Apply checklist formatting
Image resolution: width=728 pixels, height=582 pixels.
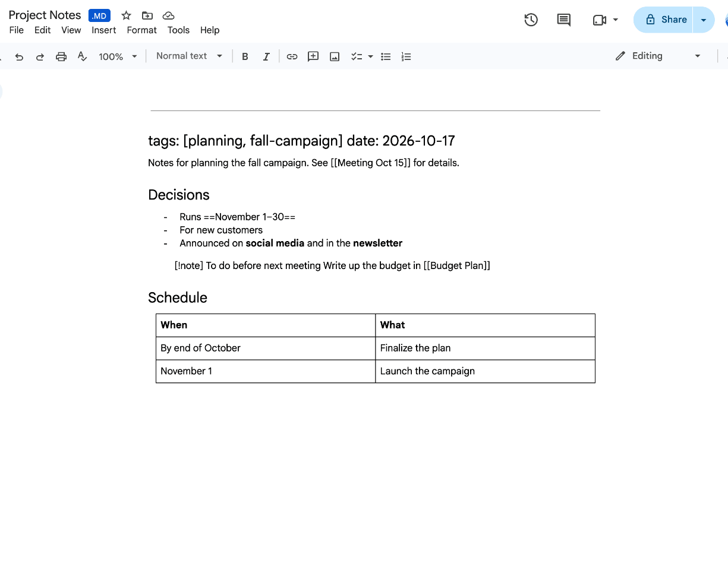pyautogui.click(x=357, y=56)
